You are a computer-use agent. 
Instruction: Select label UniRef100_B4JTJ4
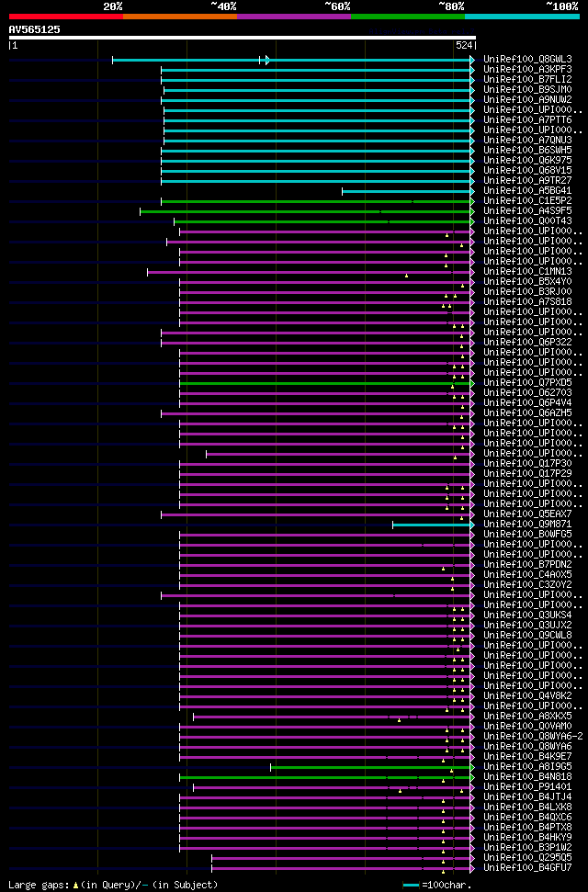[527, 797]
